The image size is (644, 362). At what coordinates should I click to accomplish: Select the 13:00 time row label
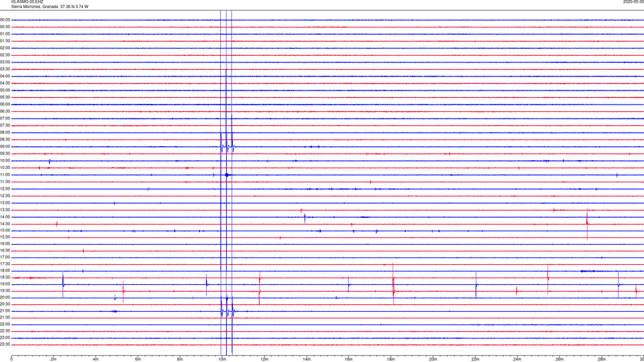[5, 202]
